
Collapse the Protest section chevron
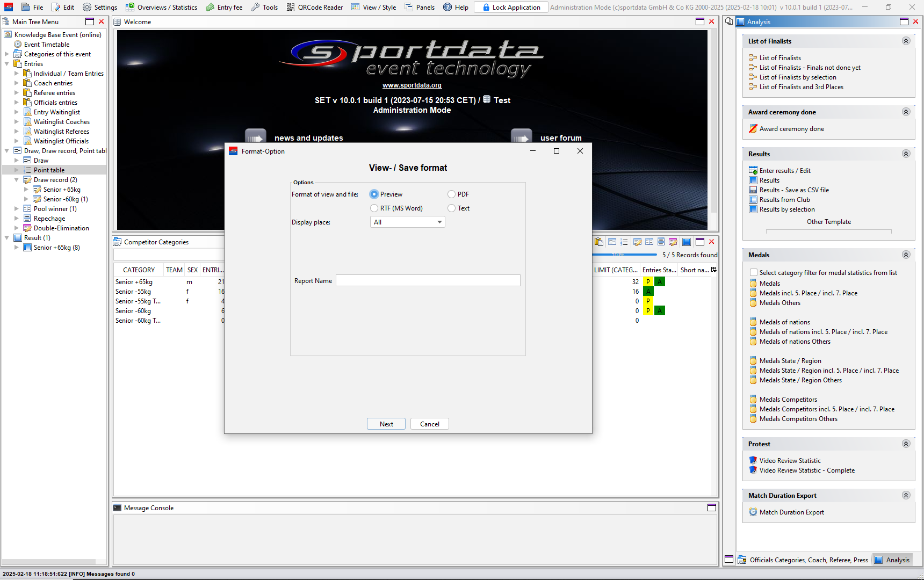tap(906, 444)
